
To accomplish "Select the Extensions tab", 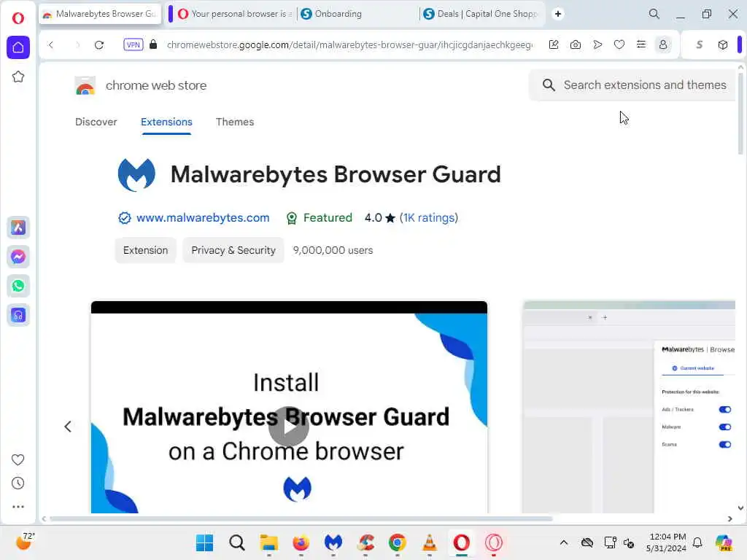I will pyautogui.click(x=166, y=122).
